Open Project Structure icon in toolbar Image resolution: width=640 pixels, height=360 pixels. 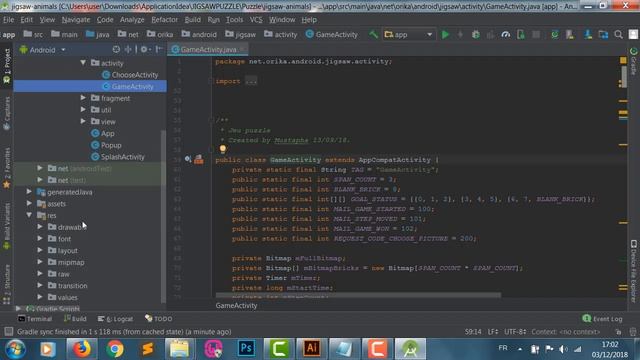coord(603,35)
